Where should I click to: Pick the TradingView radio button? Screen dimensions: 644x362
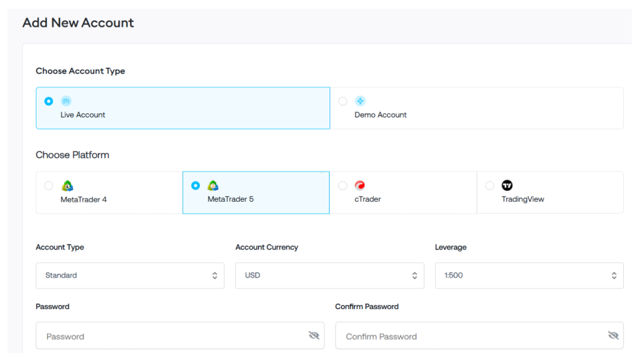click(x=490, y=185)
